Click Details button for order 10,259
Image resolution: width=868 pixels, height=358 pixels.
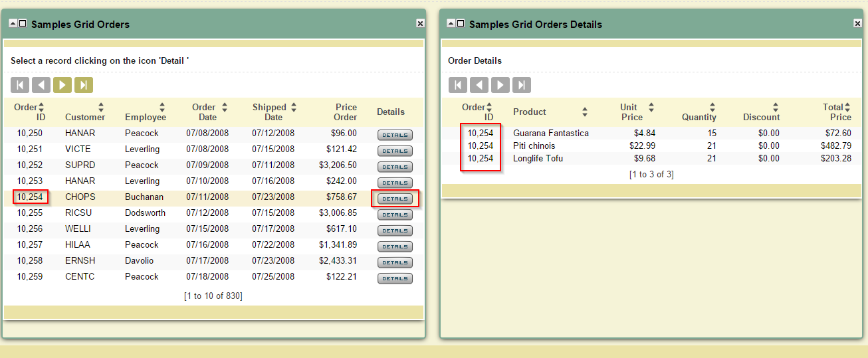coord(395,278)
